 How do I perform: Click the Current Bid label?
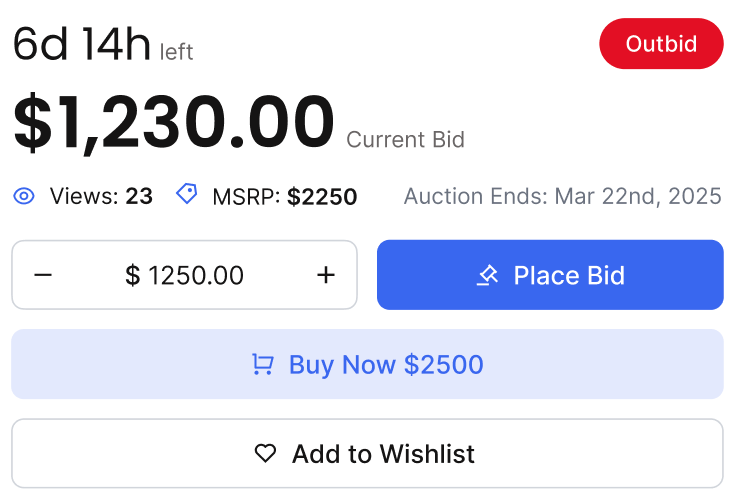click(x=406, y=139)
